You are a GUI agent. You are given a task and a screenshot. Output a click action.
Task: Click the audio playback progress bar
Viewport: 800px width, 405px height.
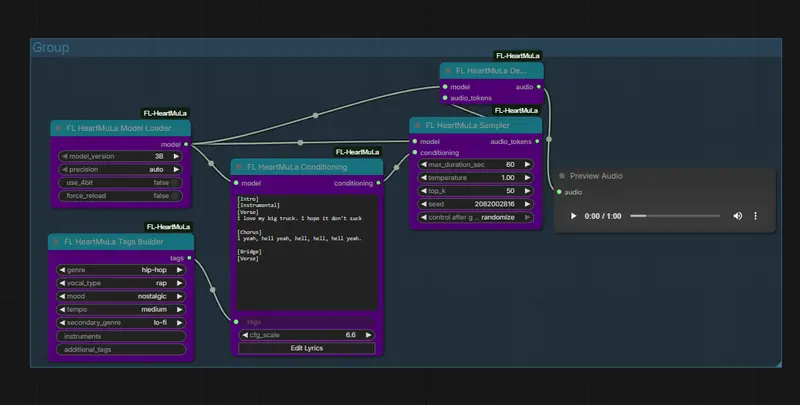(x=675, y=216)
